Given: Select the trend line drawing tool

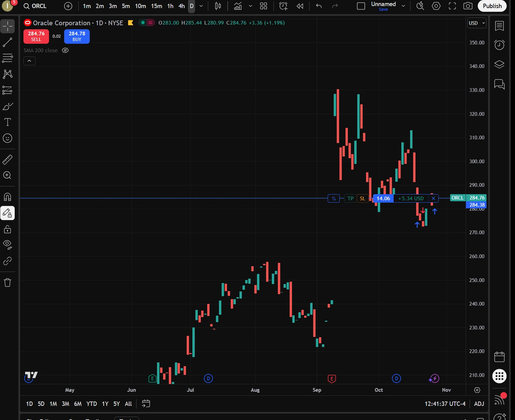Looking at the screenshot, I should tap(7, 42).
